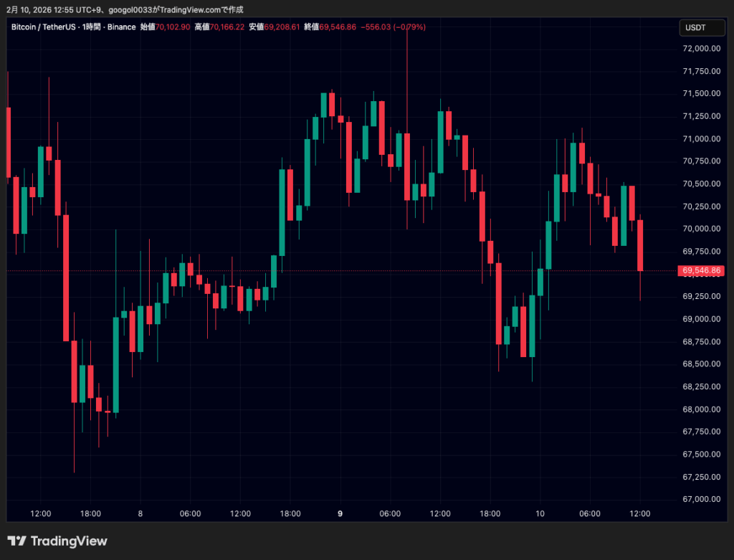Screen dimensions: 734x560
Task: Click the current price tag 69,546.86
Action: [x=702, y=270]
